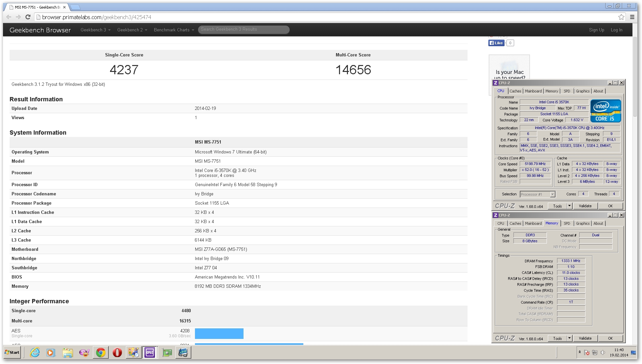Click the star-and-magnifier taskbar icon
The width and height of the screenshot is (642, 364).
[133, 352]
